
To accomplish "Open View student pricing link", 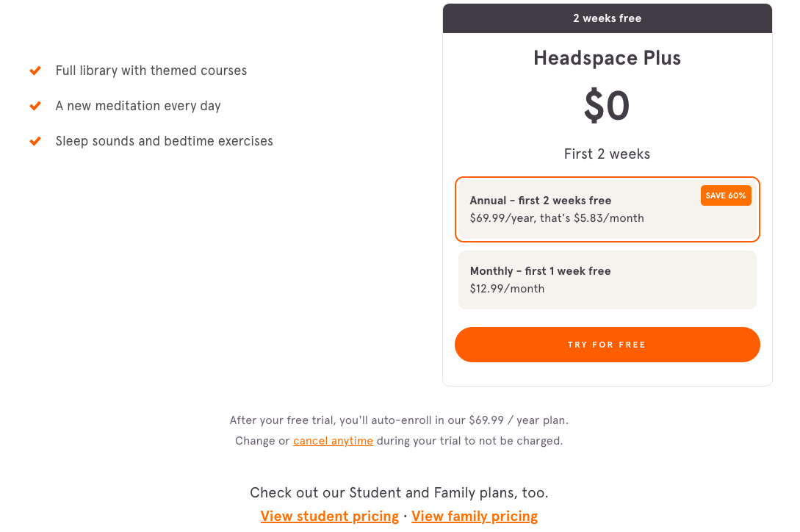I will [330, 517].
